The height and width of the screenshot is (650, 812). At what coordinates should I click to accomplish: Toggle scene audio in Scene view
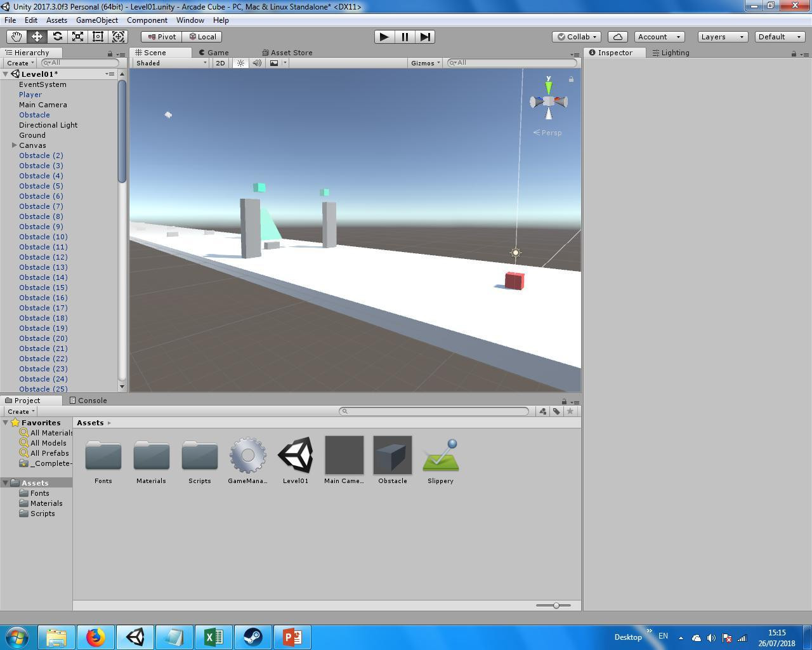[x=257, y=63]
